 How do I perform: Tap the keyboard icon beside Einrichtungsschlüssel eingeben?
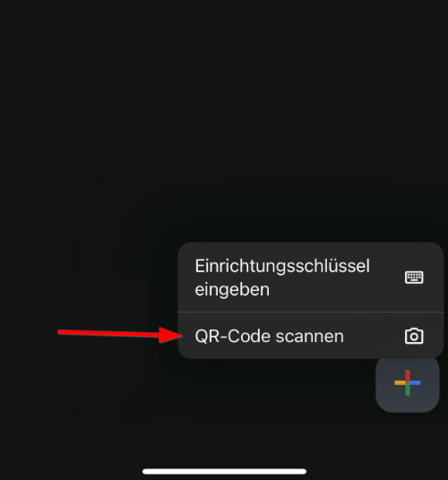(x=414, y=278)
